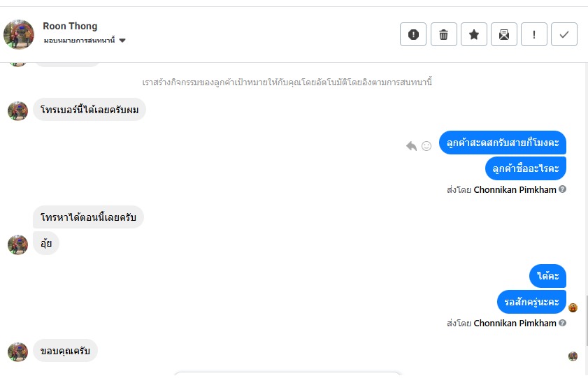Image resolution: width=588 pixels, height=378 pixels.
Task: Click the emoji avatar beside "รอสักครู่นะคะ"
Action: pyautogui.click(x=573, y=307)
